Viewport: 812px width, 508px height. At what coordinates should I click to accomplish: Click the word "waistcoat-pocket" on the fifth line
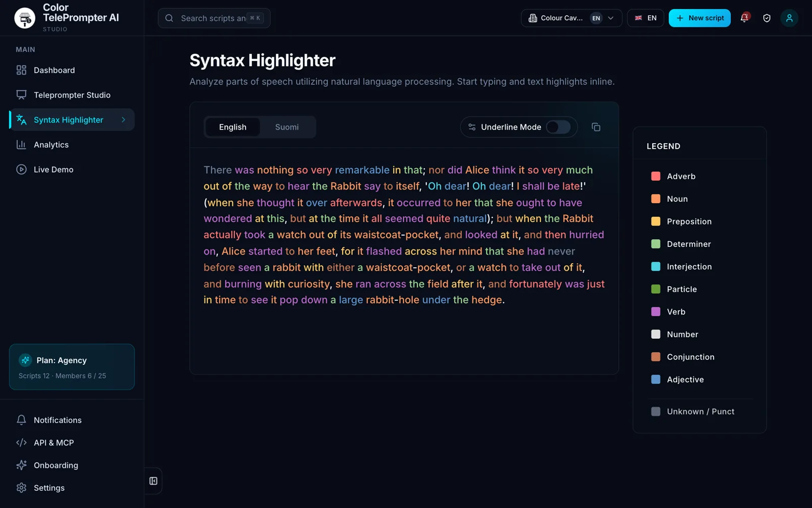pos(396,235)
